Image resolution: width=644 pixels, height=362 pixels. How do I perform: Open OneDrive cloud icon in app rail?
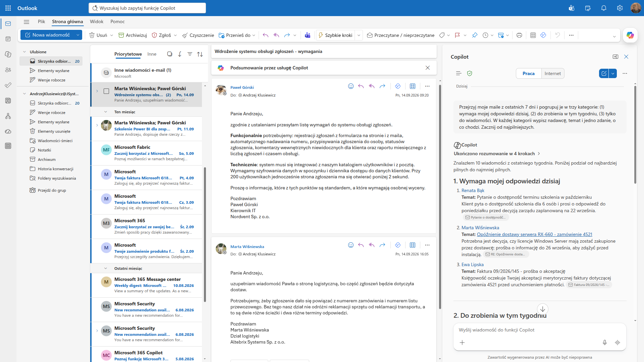point(8,131)
